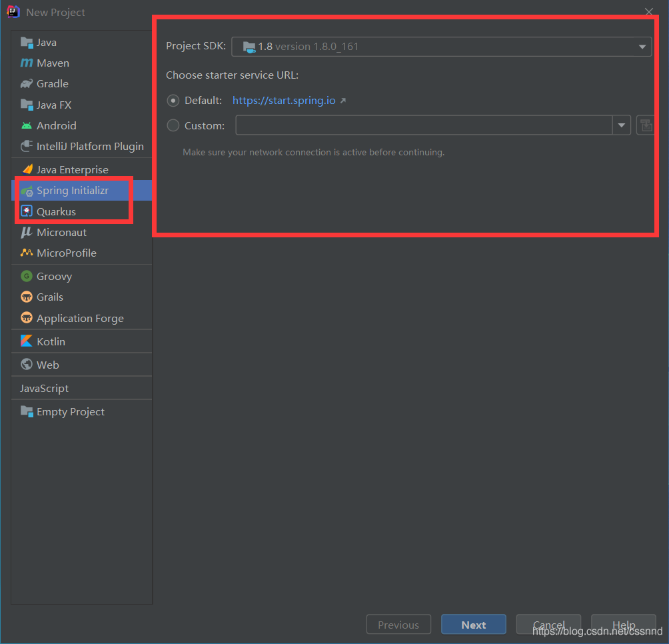Click the button right of the Custom URL field
Image resolution: width=669 pixels, height=644 pixels.
coord(645,125)
